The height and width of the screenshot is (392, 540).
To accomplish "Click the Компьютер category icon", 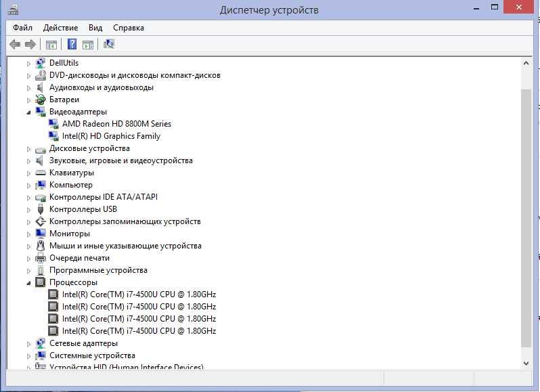I will [41, 185].
